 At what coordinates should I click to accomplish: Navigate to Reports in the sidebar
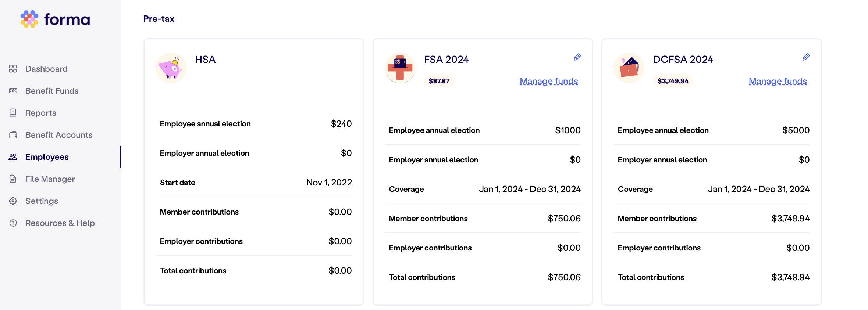(40, 113)
